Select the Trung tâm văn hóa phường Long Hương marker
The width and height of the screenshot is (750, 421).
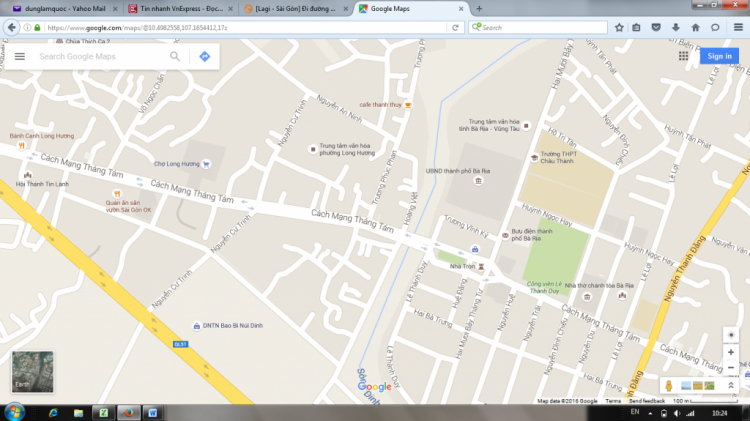tap(313, 149)
